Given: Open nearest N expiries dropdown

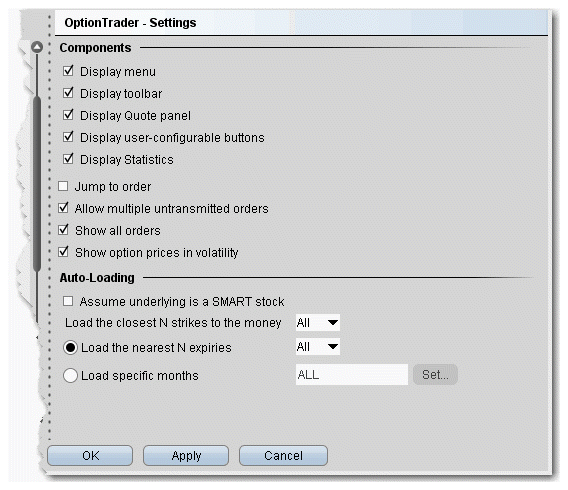Looking at the screenshot, I should 318,347.
